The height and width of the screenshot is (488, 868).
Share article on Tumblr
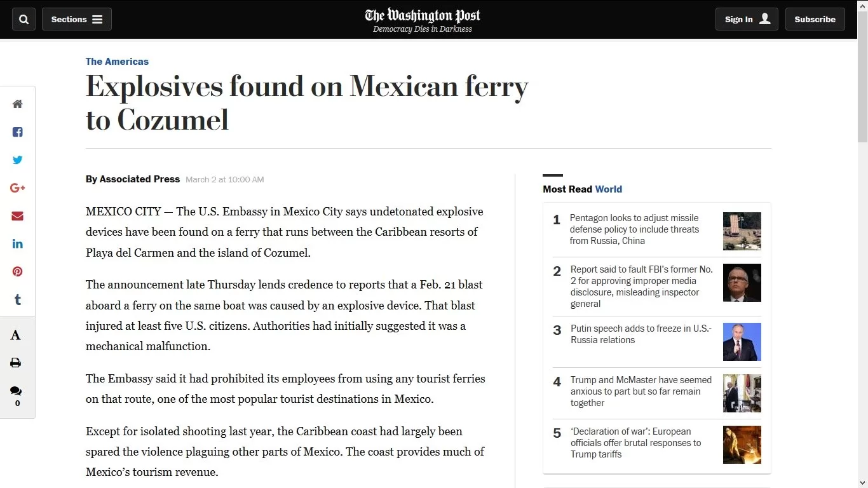tap(17, 299)
